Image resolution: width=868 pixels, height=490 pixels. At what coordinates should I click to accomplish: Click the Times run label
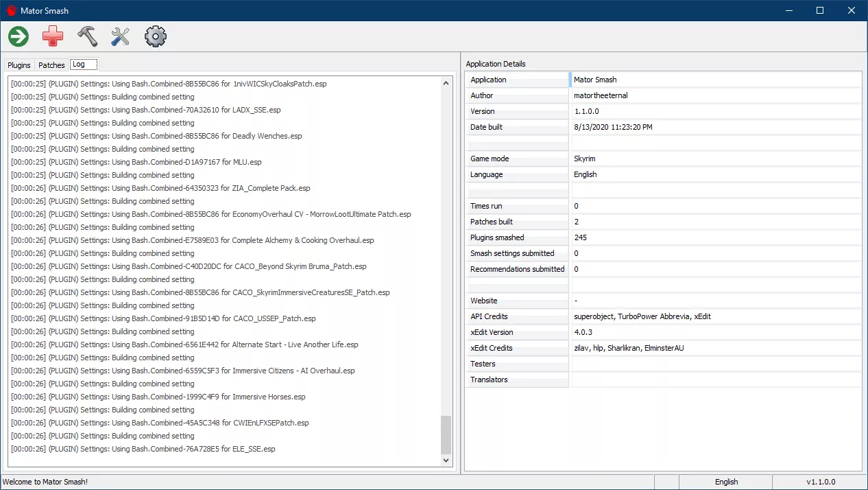[485, 206]
